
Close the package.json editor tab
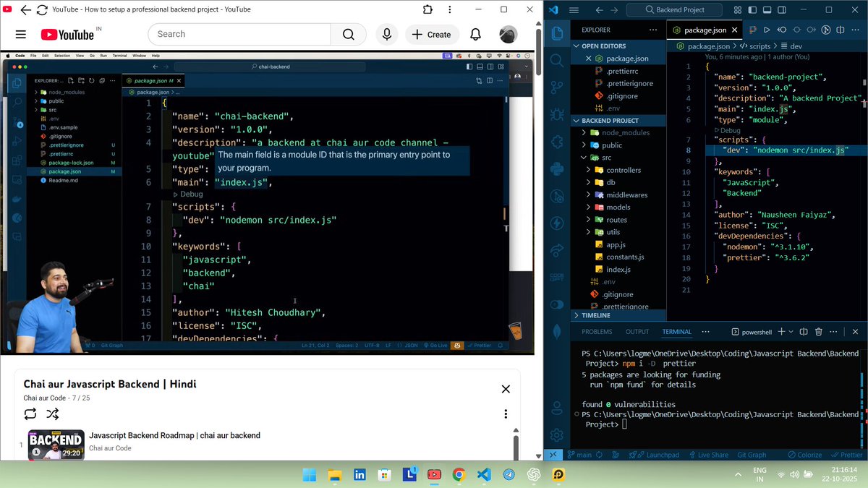coord(735,30)
